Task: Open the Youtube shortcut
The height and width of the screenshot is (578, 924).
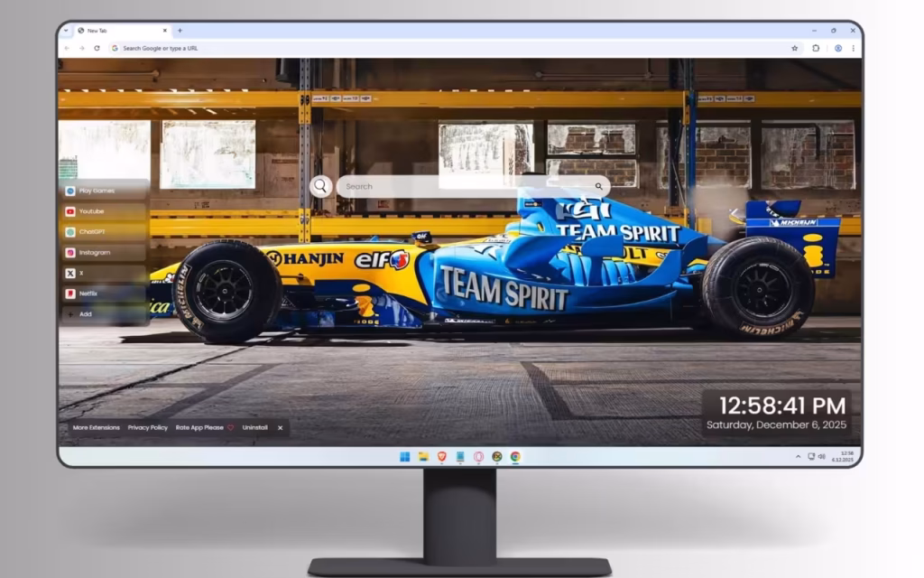Action: pos(104,211)
